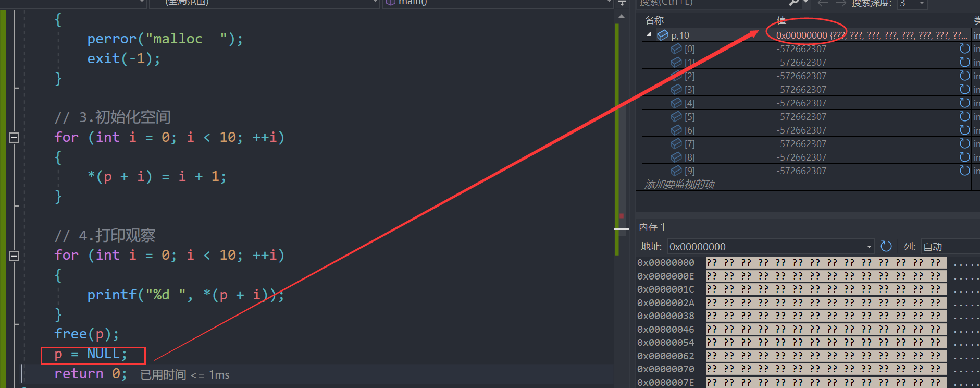The width and height of the screenshot is (980, 388).
Task: Select the -572662307 value of element [5]
Action: 801,116
